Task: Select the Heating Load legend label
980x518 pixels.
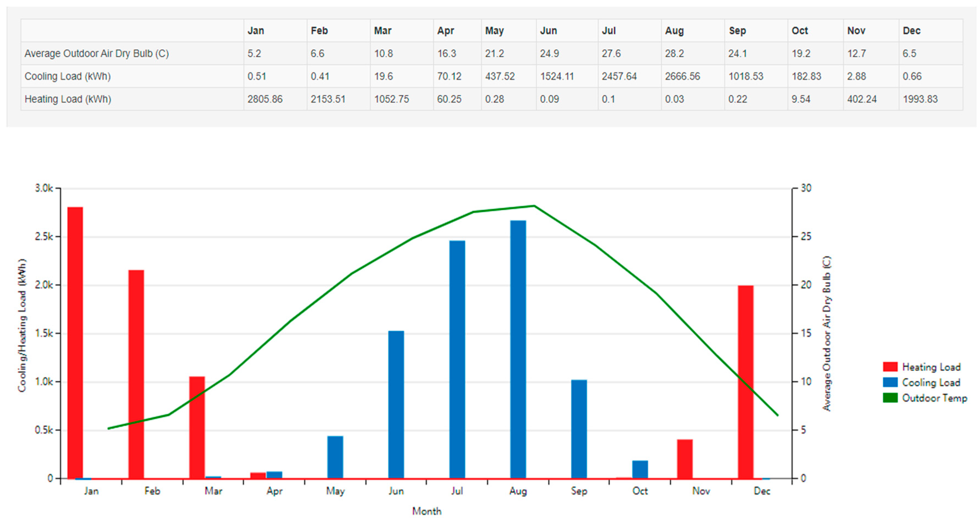Action: point(931,367)
